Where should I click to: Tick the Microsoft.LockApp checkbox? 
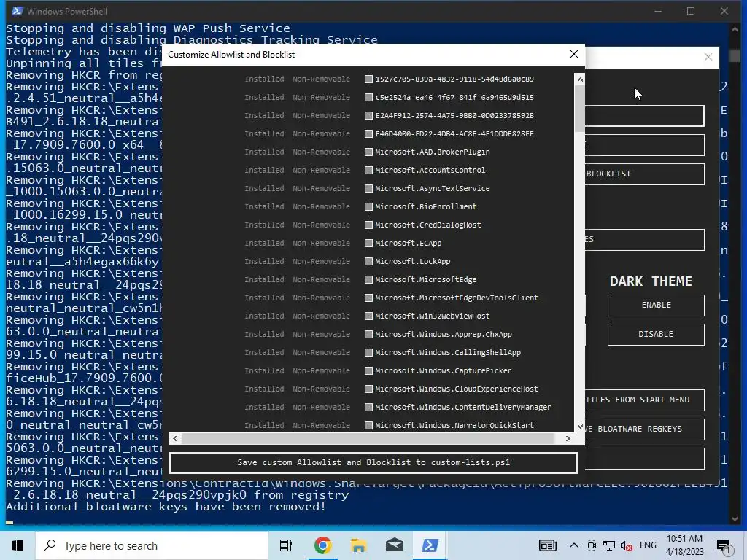tap(368, 262)
